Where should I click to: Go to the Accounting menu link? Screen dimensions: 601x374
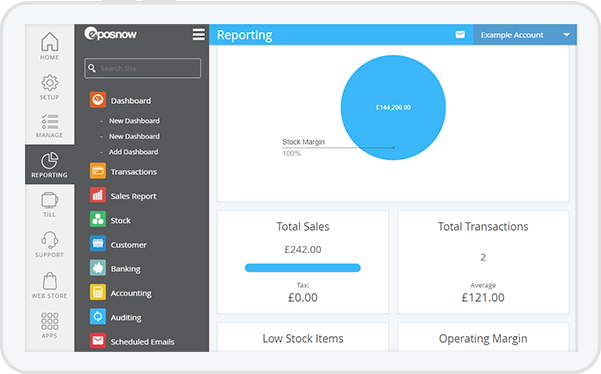(131, 293)
